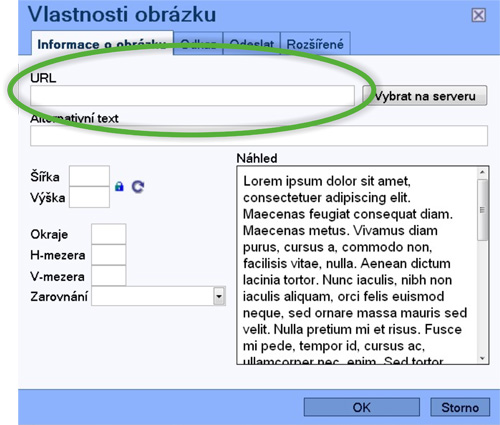The height and width of the screenshot is (425, 500).
Task: Confirm with the OK button
Action: tap(362, 407)
